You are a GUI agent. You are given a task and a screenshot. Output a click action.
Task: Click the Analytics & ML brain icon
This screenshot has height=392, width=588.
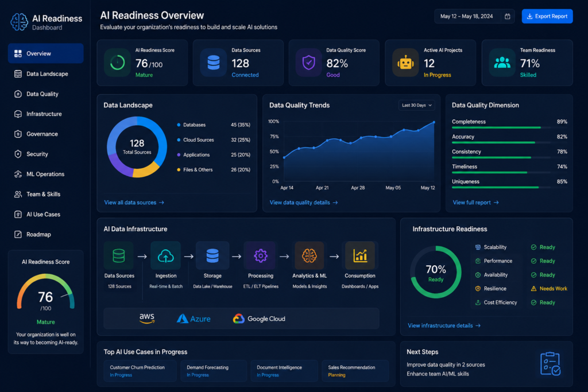tap(309, 255)
